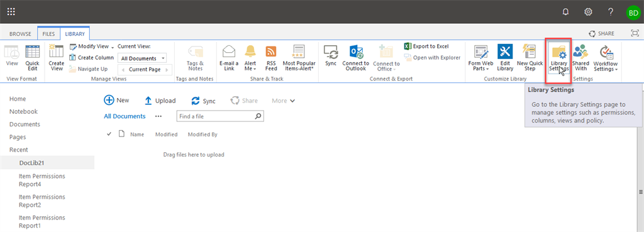Open the settings gear in top bar
This screenshot has height=232, width=644.
click(x=588, y=12)
